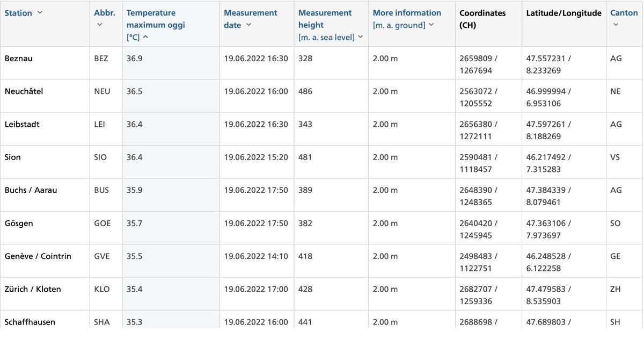Viewport: 644px width, 339px height.
Task: Click the abbreviation SIO
Action: pos(100,157)
